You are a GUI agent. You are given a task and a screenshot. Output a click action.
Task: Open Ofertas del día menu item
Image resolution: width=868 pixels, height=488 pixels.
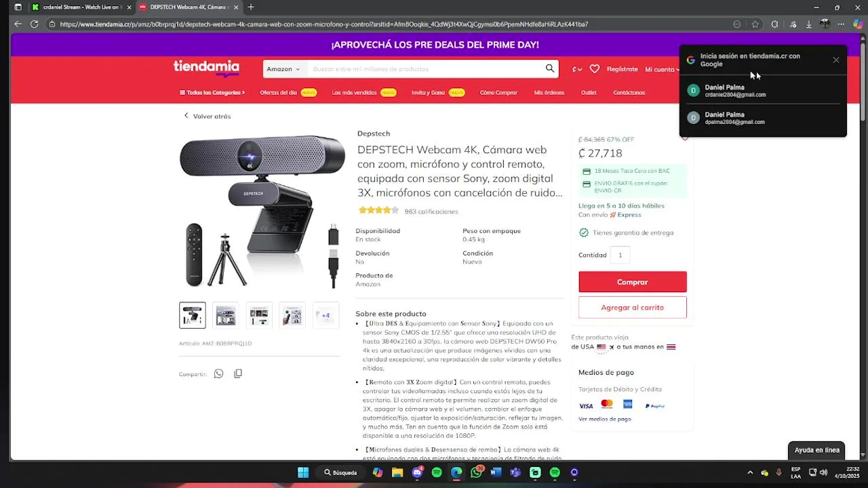[279, 92]
